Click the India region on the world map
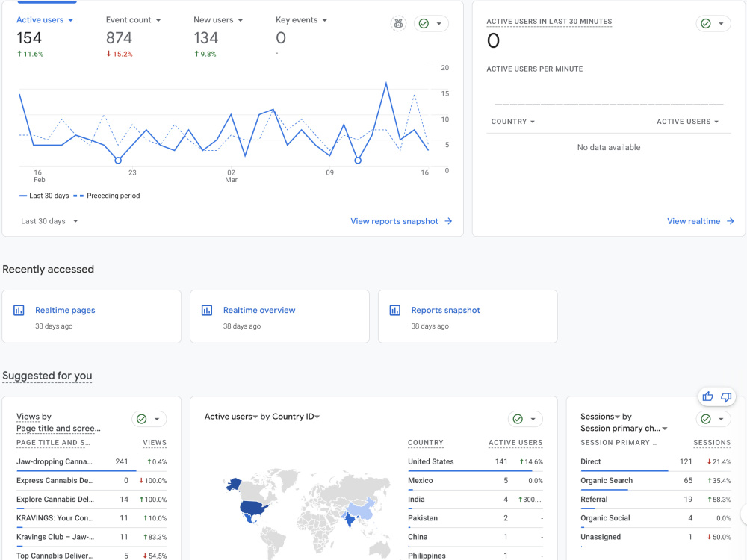The width and height of the screenshot is (747, 560). (x=350, y=519)
